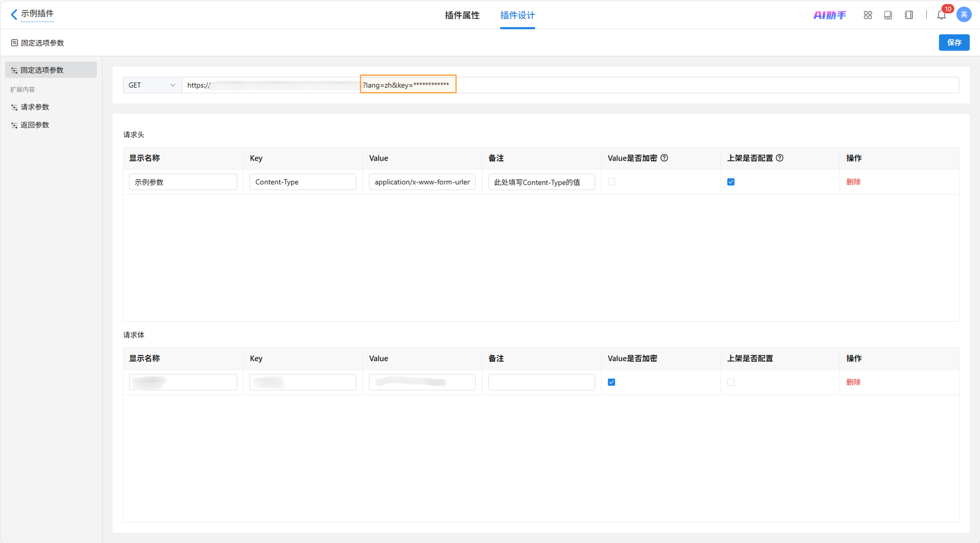Select 返回参数 in the sidebar

pyautogui.click(x=35, y=125)
